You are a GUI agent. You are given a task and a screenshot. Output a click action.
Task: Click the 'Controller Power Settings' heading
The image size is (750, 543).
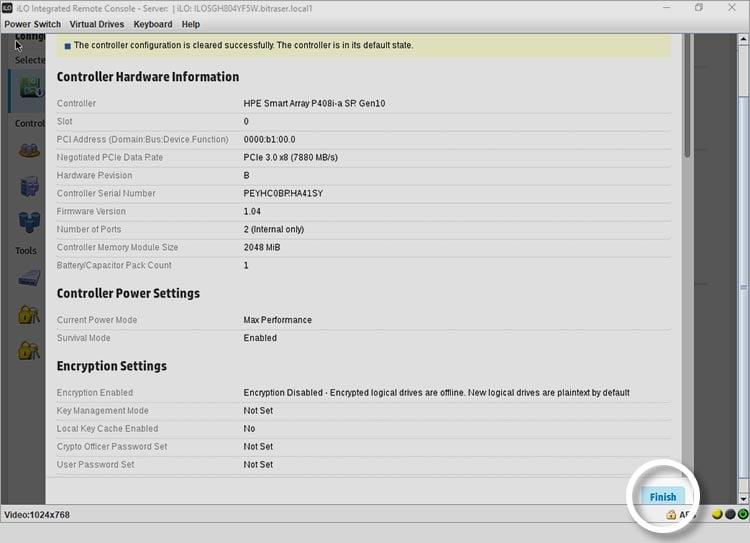128,293
